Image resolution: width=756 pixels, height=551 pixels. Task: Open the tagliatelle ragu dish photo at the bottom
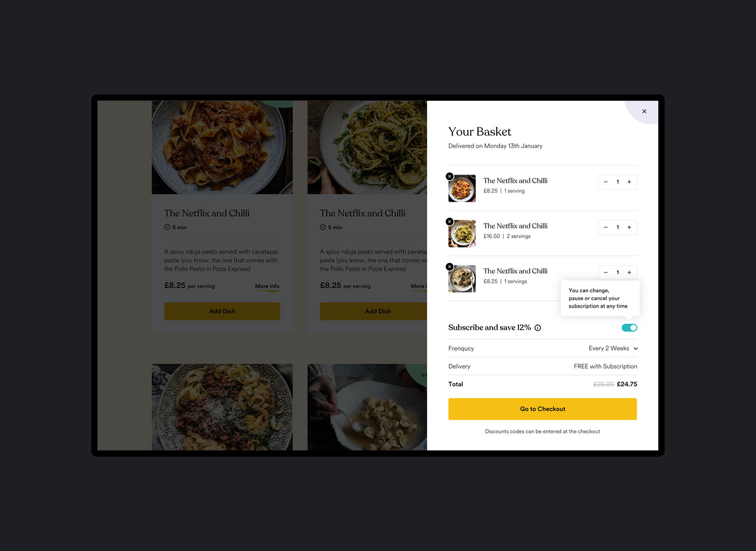[x=222, y=407]
